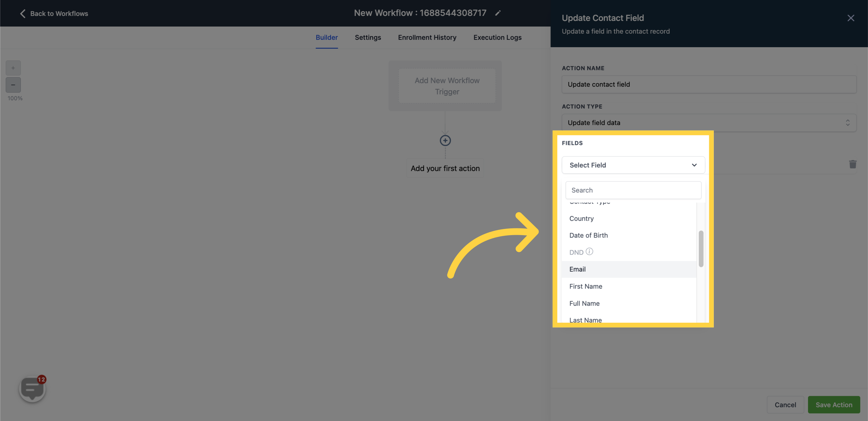868x421 pixels.
Task: Choose First Name field option
Action: click(x=629, y=286)
